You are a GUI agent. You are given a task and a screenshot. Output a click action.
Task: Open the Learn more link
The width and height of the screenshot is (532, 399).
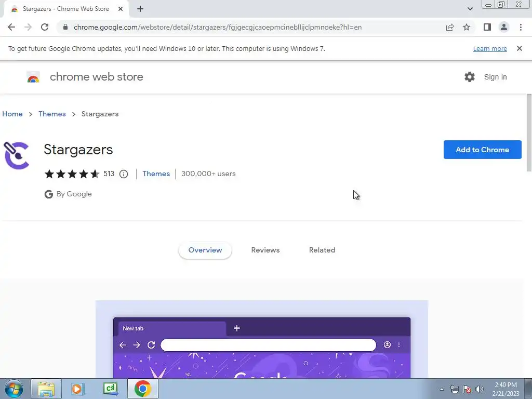click(x=490, y=48)
